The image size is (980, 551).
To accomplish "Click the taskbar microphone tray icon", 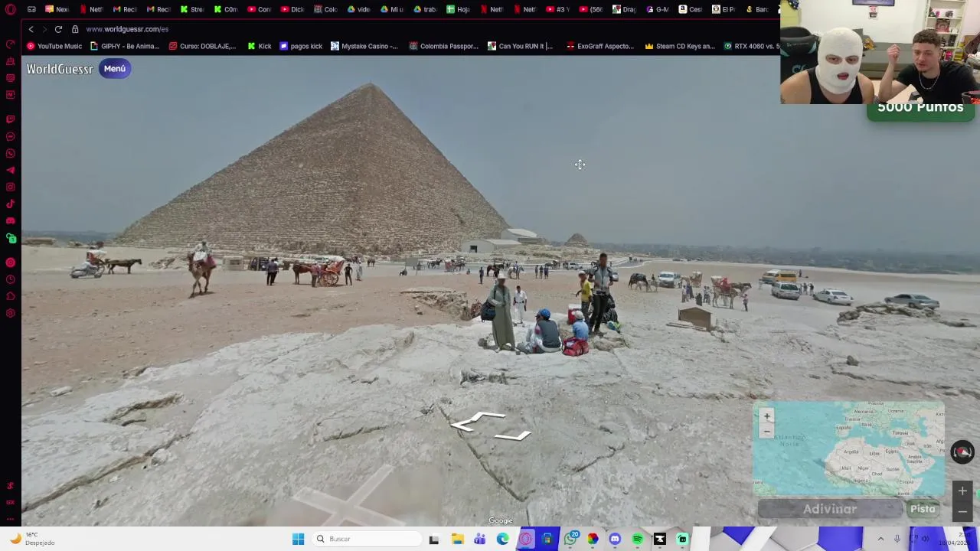I will tap(897, 539).
